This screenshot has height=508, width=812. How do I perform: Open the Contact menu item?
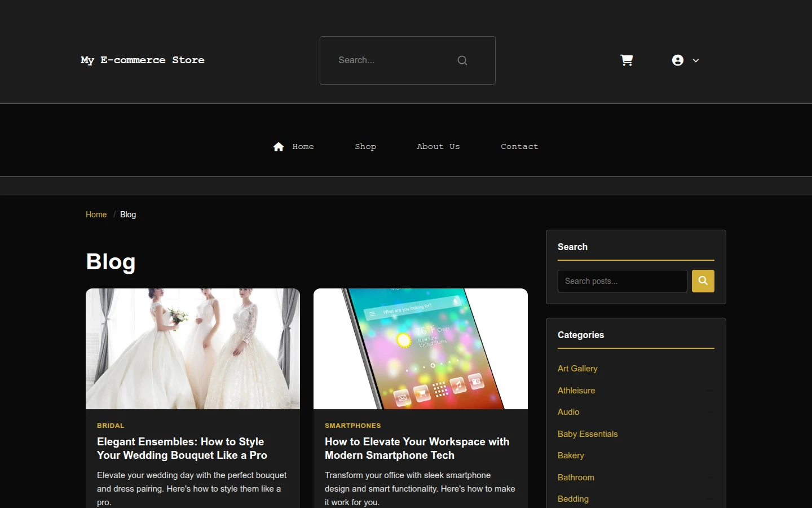[x=519, y=147]
